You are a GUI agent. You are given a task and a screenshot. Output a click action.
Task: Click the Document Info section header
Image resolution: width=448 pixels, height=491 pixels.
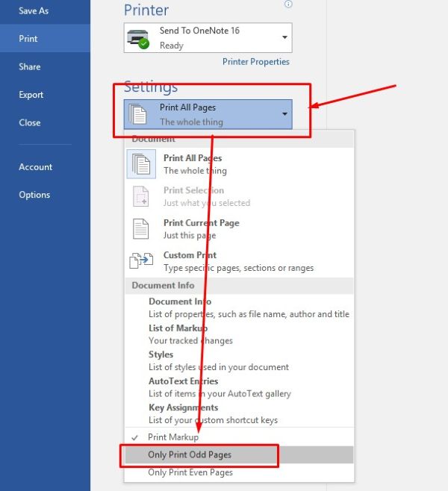(x=239, y=285)
